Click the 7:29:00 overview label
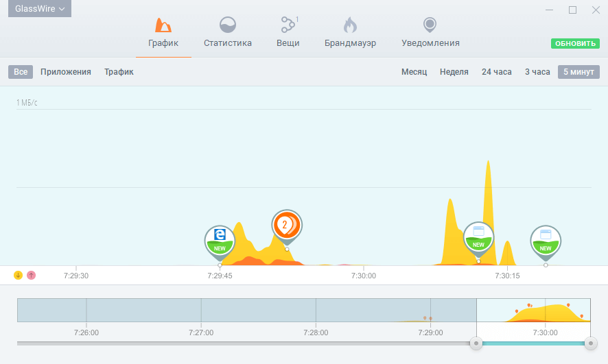The image size is (608, 364). pos(430,332)
